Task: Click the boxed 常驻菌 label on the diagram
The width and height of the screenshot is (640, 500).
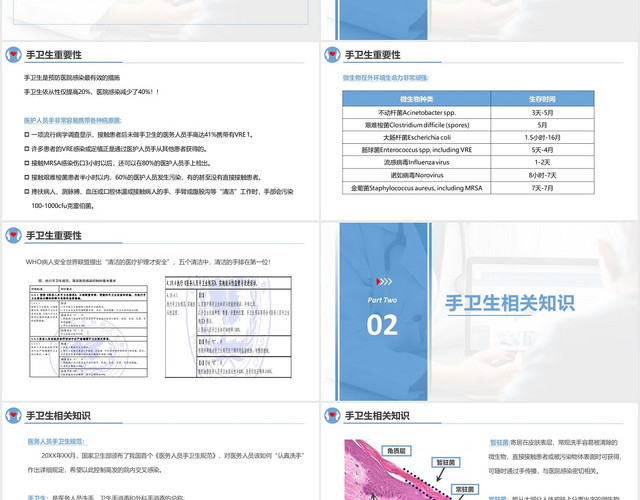Action: pos(465,489)
